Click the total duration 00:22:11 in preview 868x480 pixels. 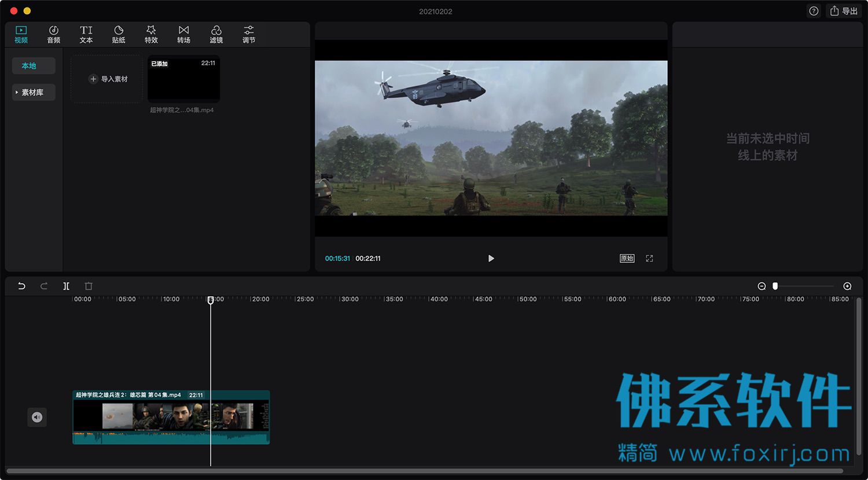pyautogui.click(x=368, y=258)
